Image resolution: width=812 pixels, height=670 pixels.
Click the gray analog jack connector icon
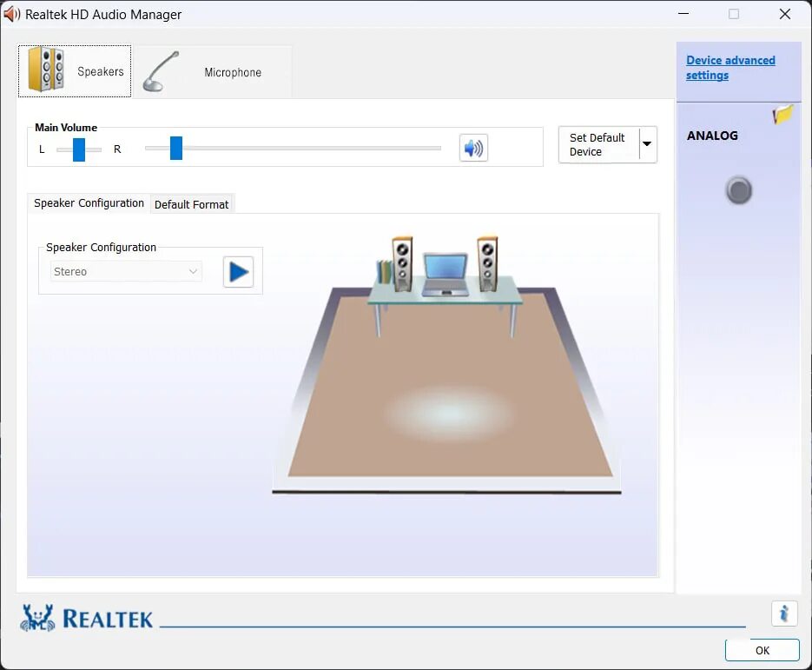click(x=738, y=190)
